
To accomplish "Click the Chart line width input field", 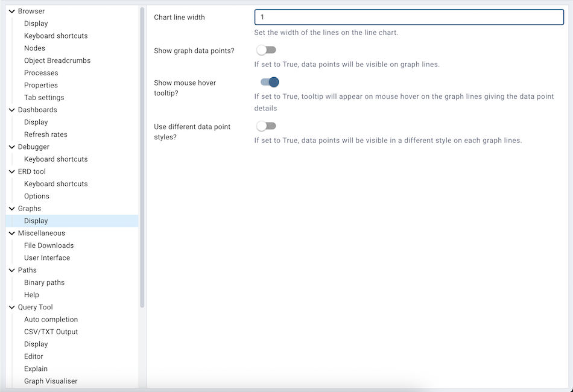I will (409, 17).
